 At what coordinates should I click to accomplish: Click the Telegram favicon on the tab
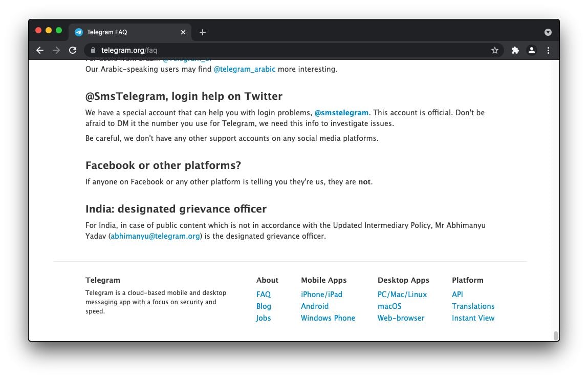coord(78,32)
